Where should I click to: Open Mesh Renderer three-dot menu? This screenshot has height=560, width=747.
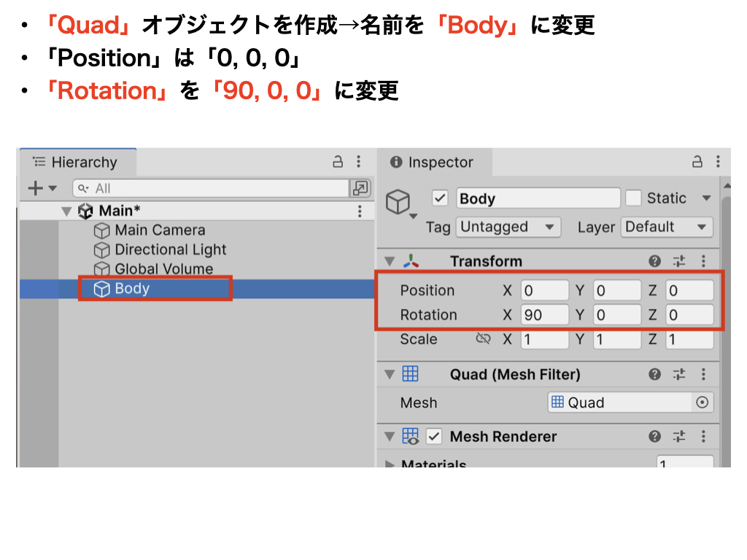[x=703, y=436]
